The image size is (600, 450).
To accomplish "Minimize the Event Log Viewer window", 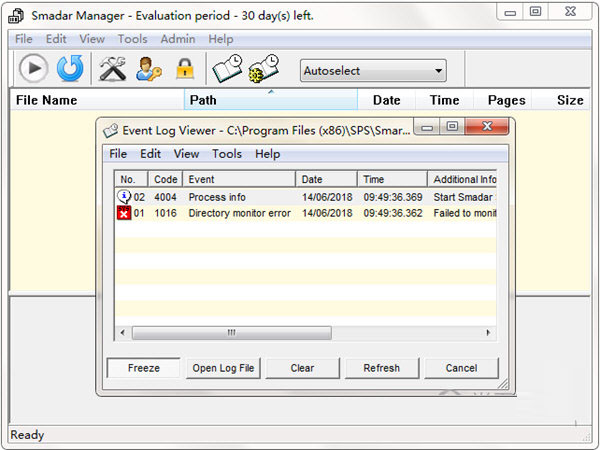I will pyautogui.click(x=427, y=127).
